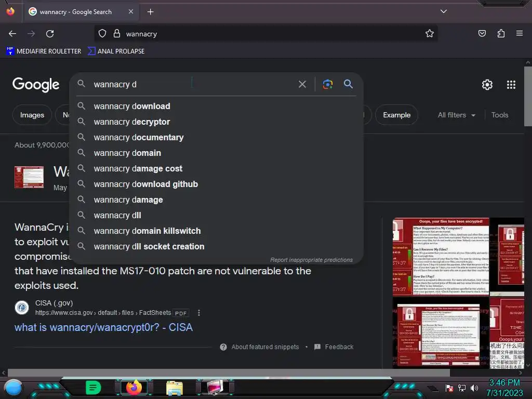Open Action Center flag tray icon

(x=449, y=388)
